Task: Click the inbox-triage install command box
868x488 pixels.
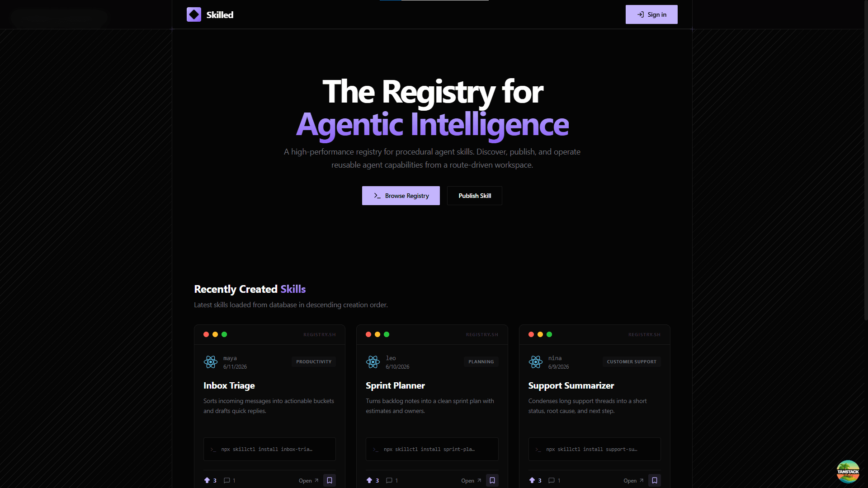Action: pyautogui.click(x=269, y=449)
